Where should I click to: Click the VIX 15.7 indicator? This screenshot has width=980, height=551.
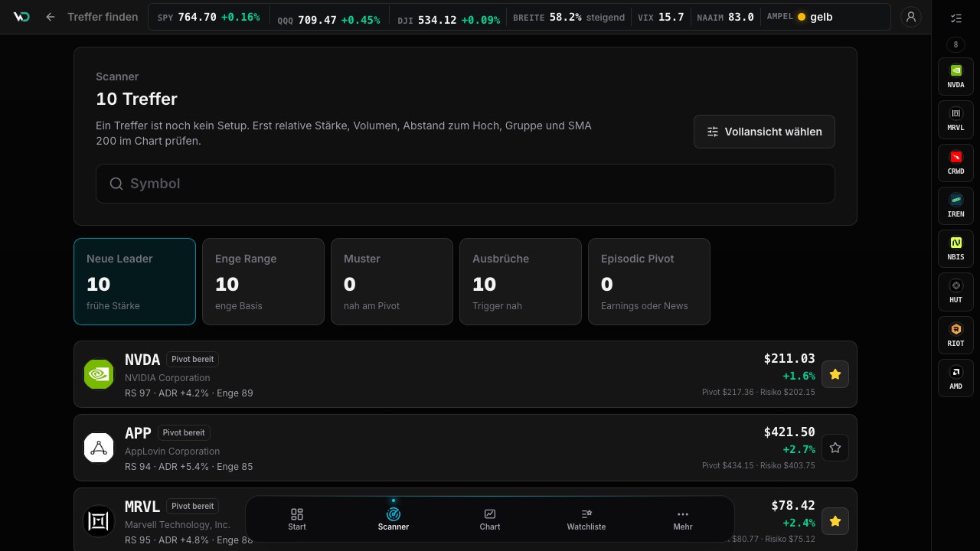661,17
